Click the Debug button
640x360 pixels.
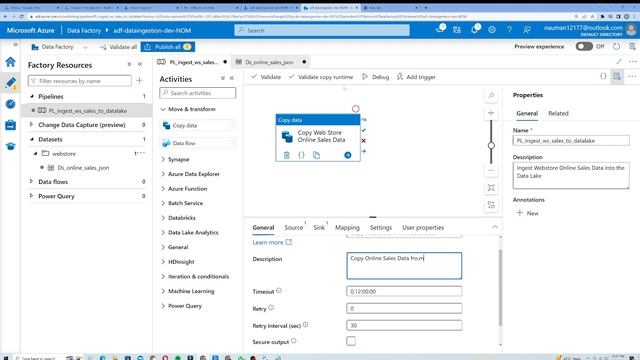point(376,77)
